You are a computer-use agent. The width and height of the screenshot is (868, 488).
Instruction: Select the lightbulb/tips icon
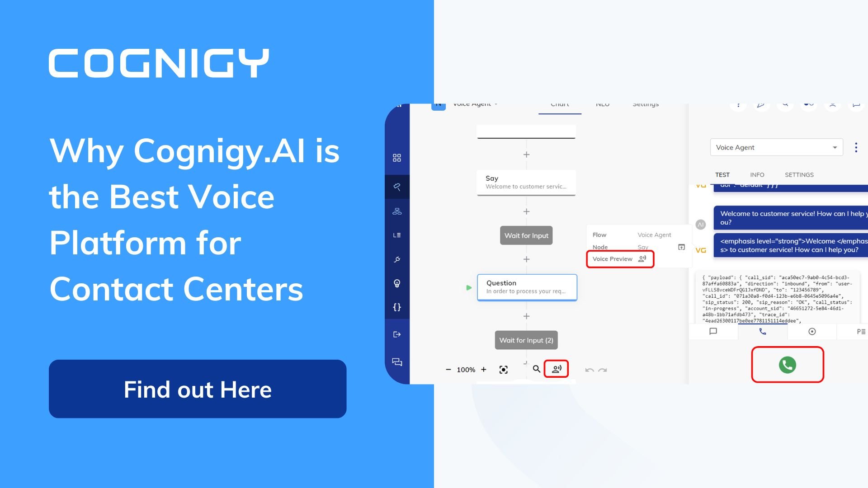pyautogui.click(x=396, y=282)
